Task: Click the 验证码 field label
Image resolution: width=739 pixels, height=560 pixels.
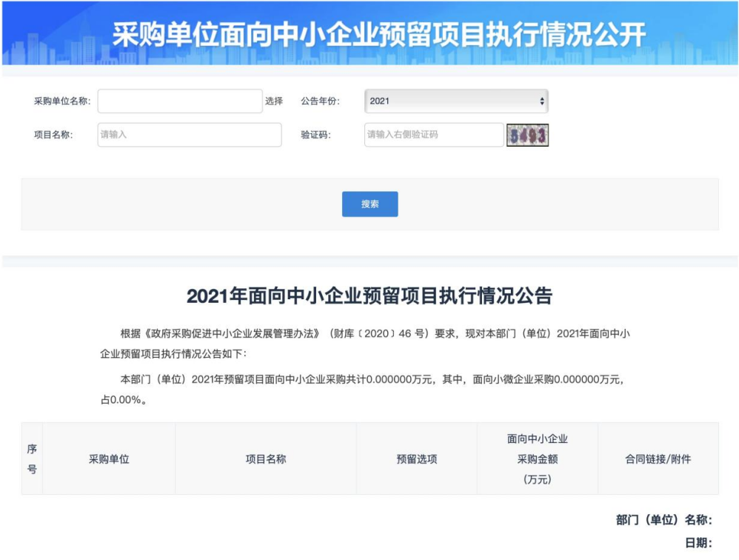Action: coord(315,135)
